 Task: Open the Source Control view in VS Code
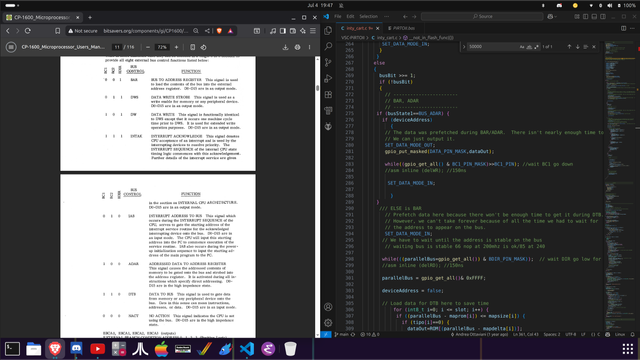[328, 62]
